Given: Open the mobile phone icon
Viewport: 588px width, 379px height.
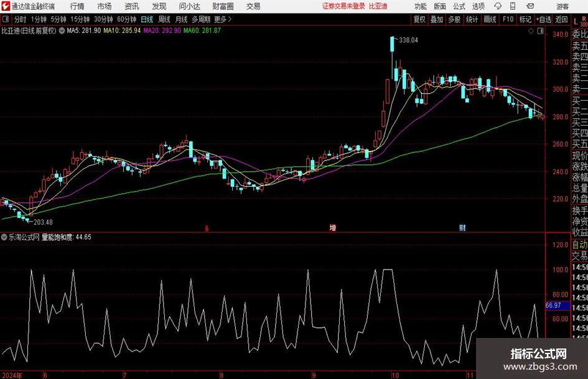Looking at the screenshot, I should (513, 6).
